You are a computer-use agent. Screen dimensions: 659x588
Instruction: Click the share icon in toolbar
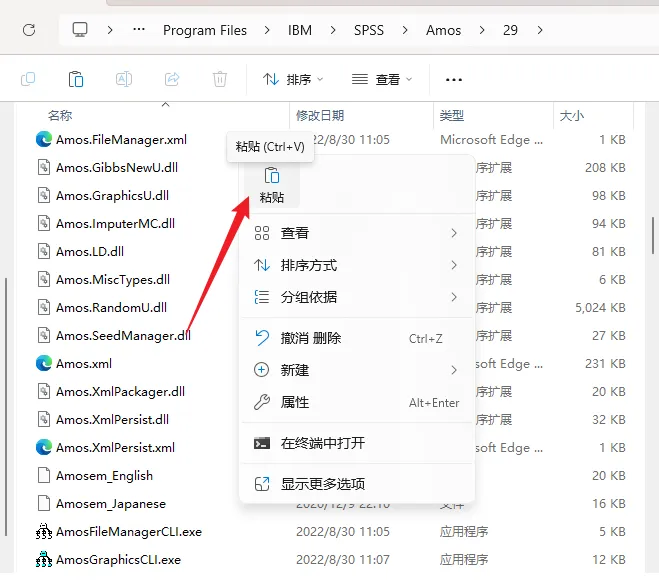click(x=172, y=79)
